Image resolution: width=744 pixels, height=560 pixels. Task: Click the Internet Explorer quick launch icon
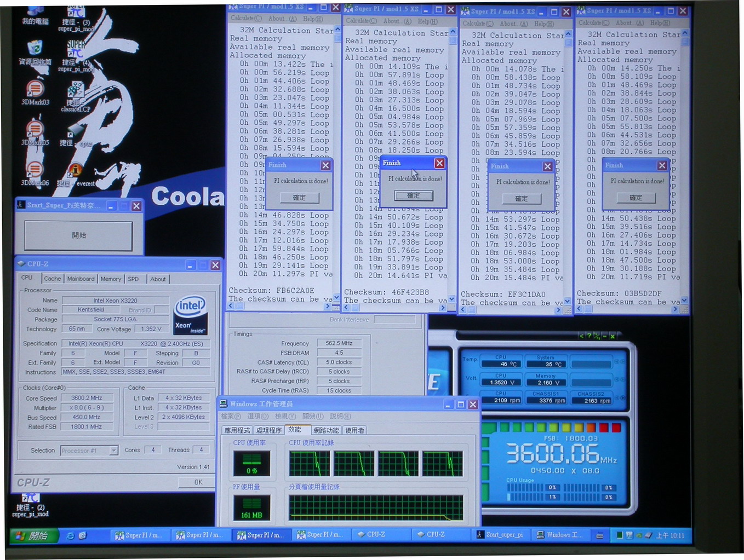click(70, 535)
